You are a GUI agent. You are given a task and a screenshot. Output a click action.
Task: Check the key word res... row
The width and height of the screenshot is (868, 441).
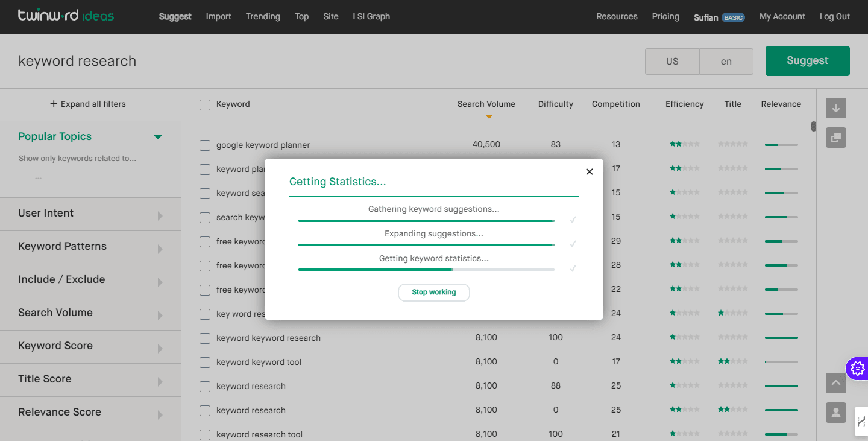tap(205, 314)
